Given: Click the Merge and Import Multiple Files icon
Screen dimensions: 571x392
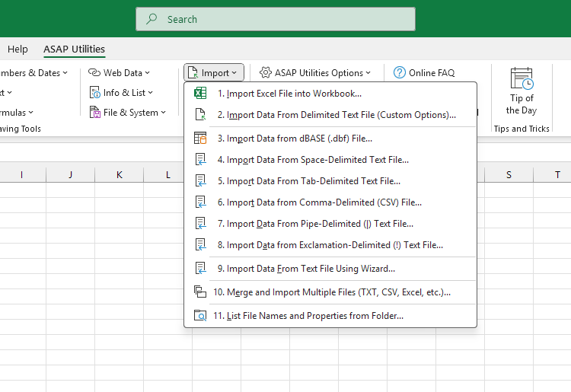Looking at the screenshot, I should point(200,292).
